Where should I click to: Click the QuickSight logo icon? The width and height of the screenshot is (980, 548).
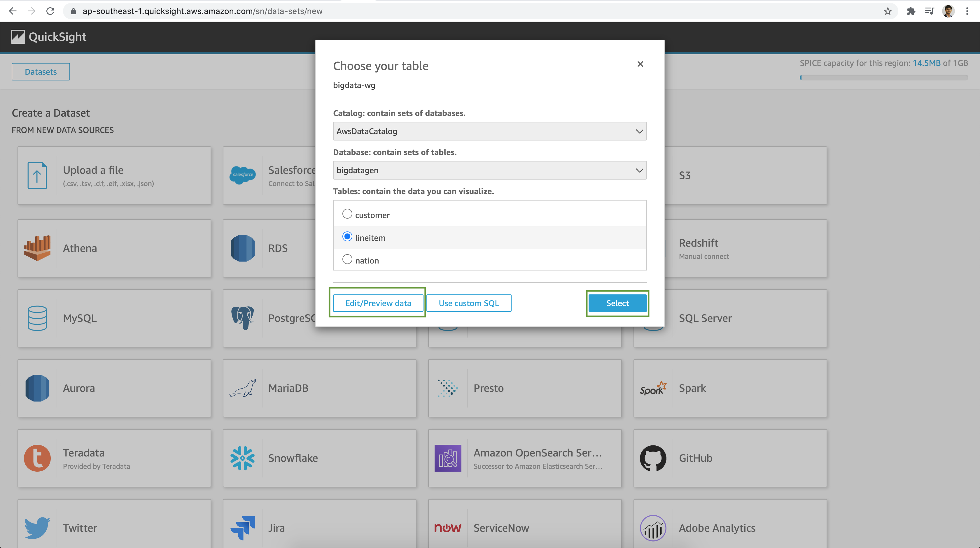[18, 36]
